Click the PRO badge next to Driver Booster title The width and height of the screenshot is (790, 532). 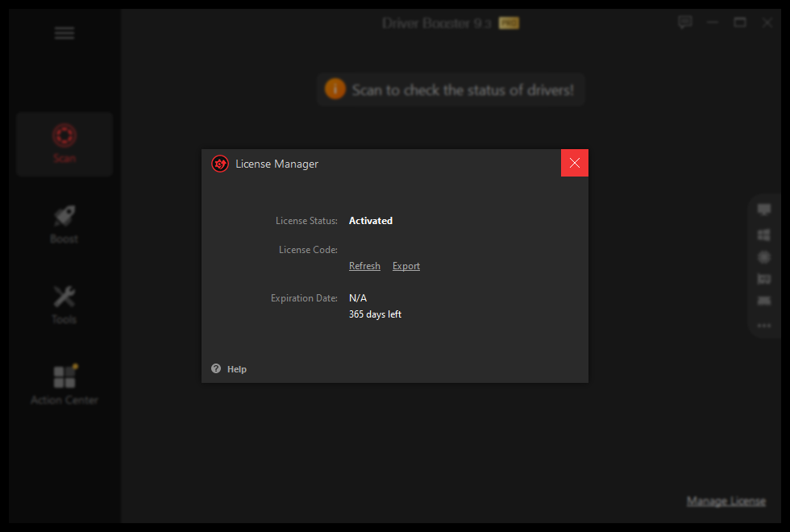(x=509, y=23)
